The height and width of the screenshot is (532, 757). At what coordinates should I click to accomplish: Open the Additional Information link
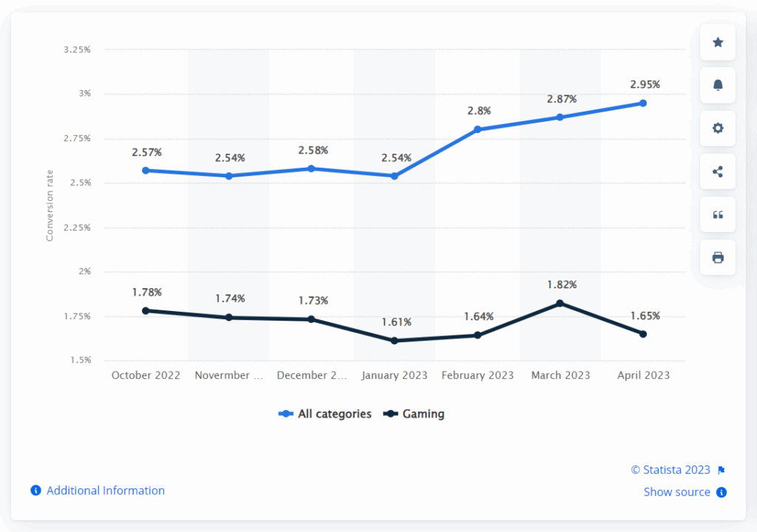tap(104, 490)
